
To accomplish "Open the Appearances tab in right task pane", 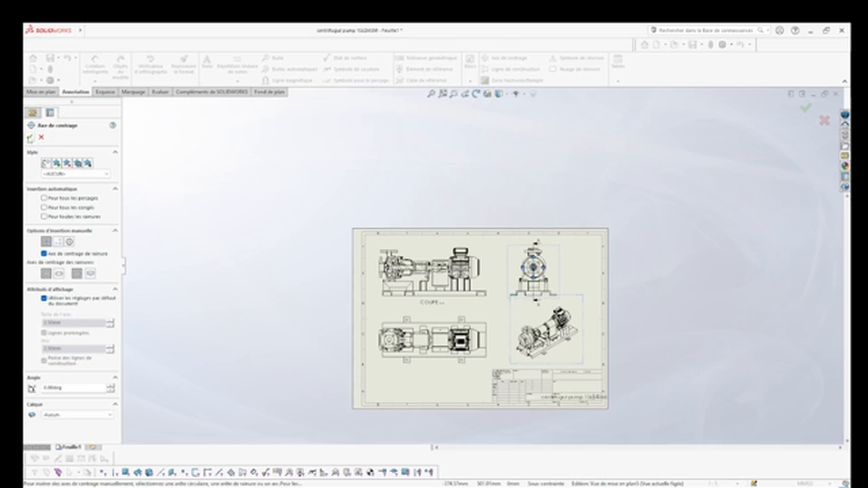I will tap(845, 165).
